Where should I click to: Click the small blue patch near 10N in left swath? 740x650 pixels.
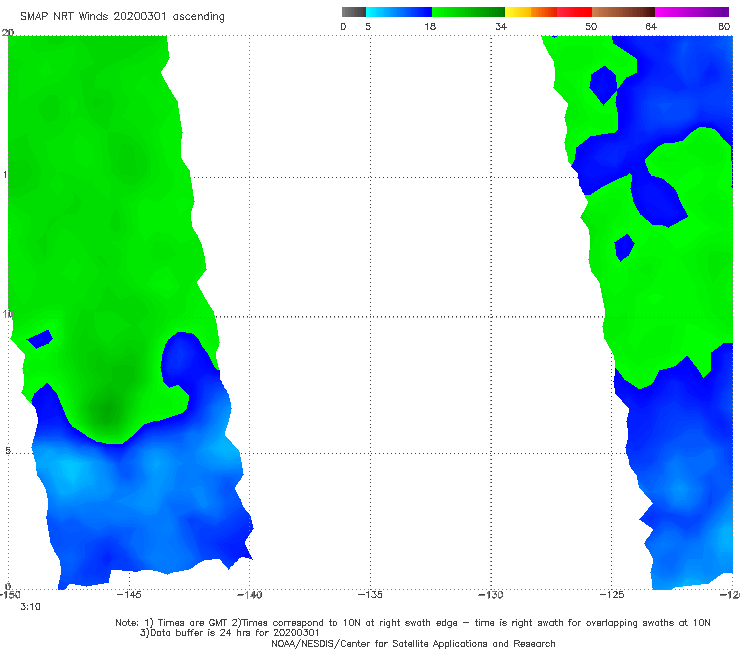tap(40, 339)
